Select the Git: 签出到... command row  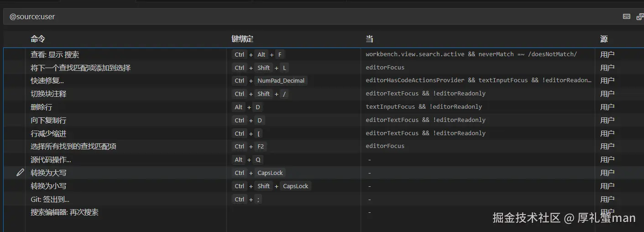pos(50,200)
